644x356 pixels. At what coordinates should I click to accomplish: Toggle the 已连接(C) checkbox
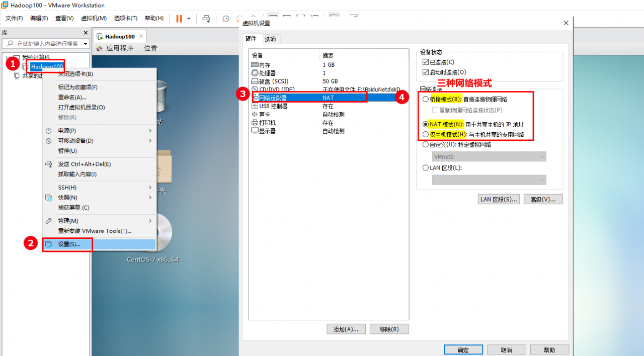click(x=426, y=62)
